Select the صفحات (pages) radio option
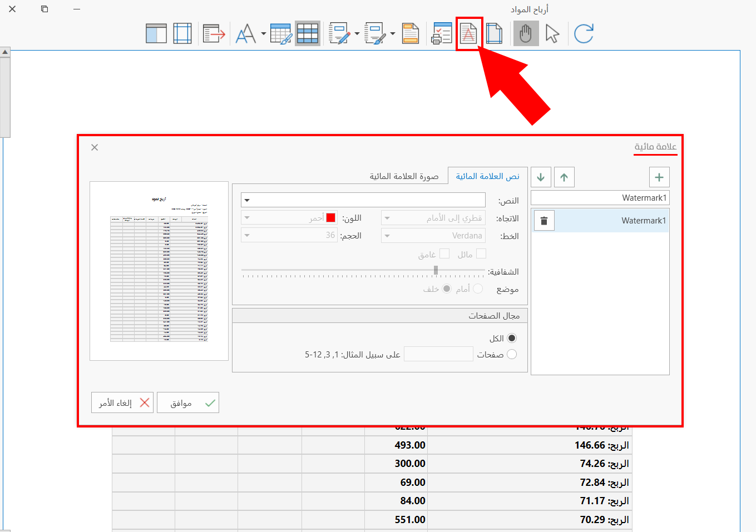This screenshot has height=532, width=756. click(x=512, y=354)
